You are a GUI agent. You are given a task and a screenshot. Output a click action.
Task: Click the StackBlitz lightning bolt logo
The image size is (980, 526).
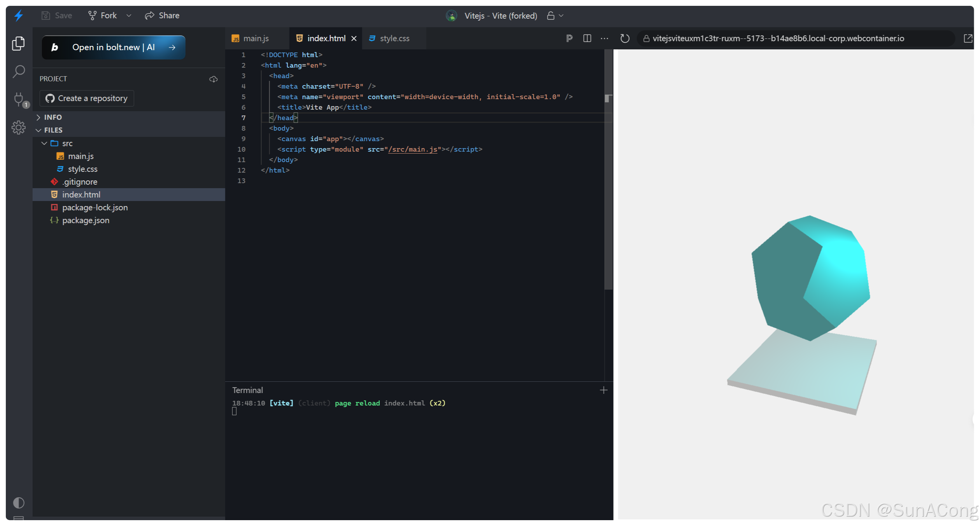[x=19, y=16]
